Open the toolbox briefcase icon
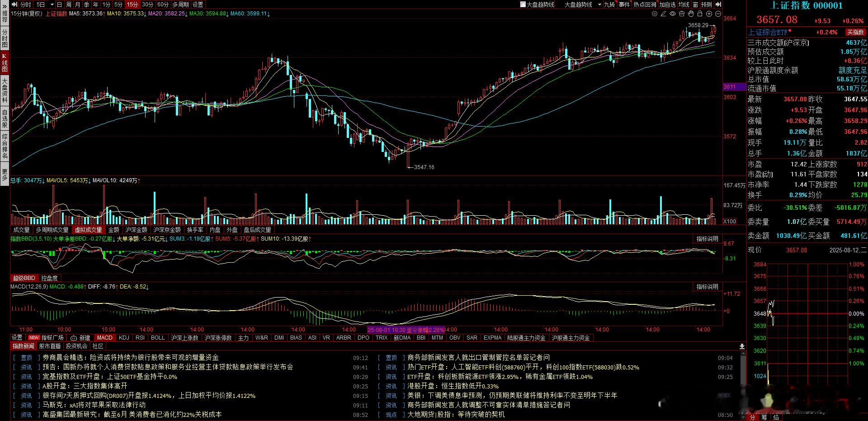This screenshot has height=421, width=868. (682, 14)
